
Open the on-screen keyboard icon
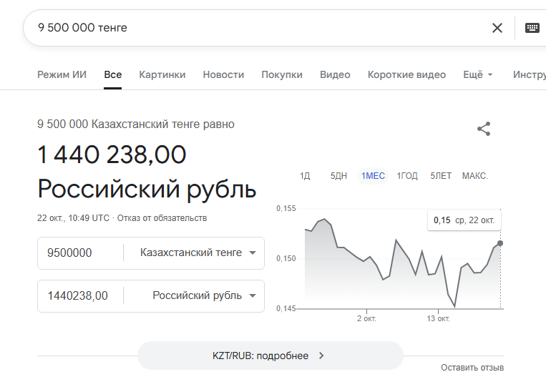pos(532,28)
